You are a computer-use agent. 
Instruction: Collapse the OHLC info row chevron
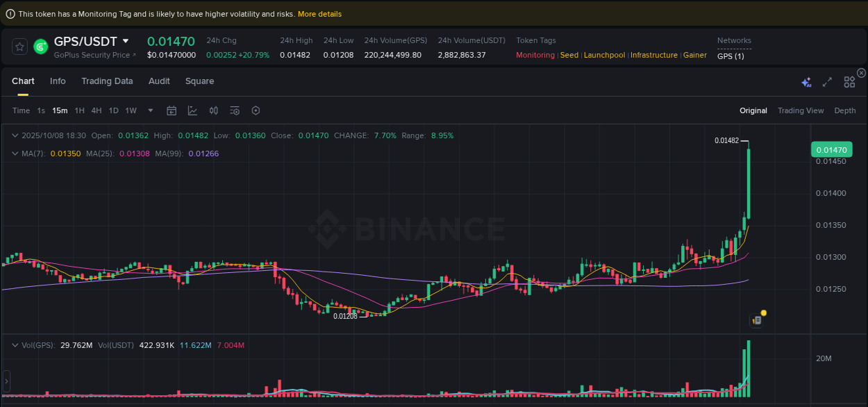click(15, 135)
